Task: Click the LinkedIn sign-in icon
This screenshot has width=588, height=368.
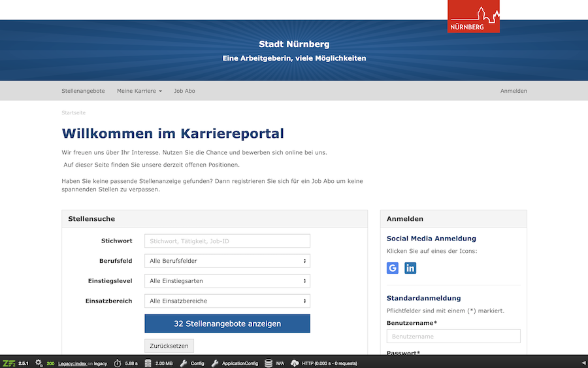Action: [410, 268]
